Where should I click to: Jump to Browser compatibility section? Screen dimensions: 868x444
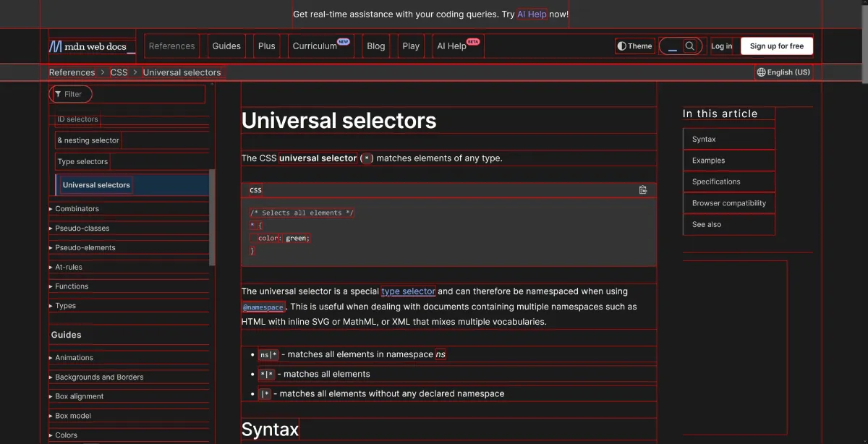tap(728, 203)
